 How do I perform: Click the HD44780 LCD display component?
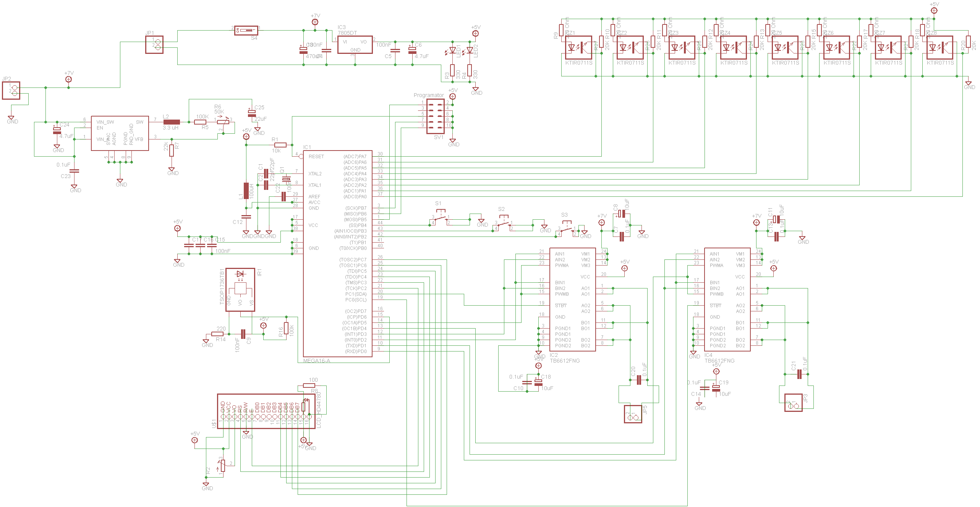coord(266,411)
